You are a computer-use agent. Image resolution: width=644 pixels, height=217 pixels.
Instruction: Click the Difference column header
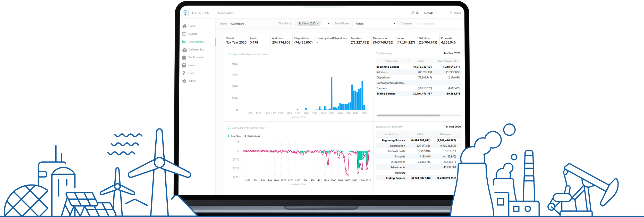[445, 134]
